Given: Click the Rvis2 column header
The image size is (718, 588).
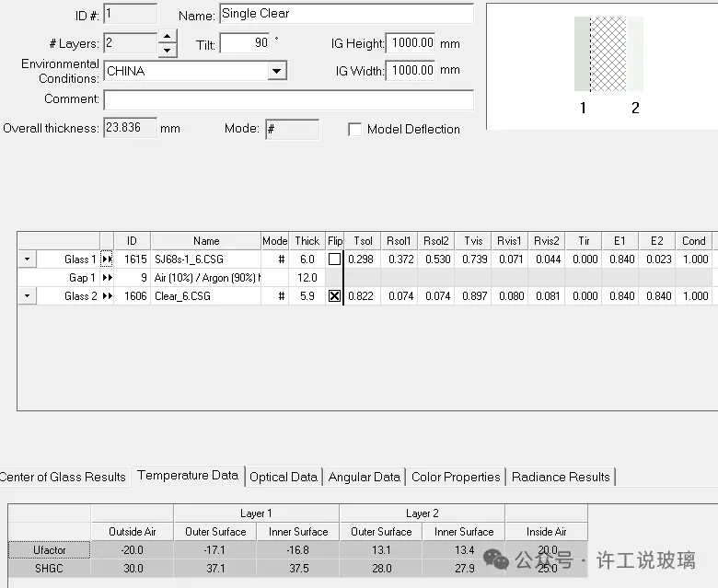Looking at the screenshot, I should click(x=547, y=241).
